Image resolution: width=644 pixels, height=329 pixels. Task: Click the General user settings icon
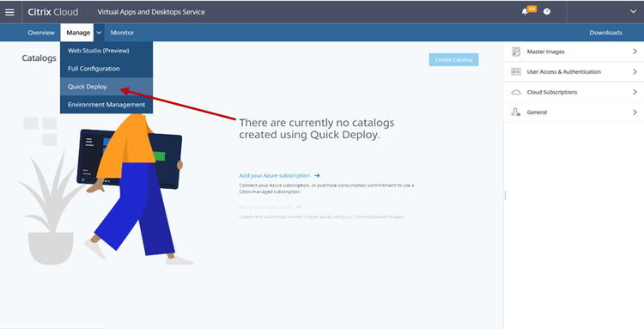pos(516,113)
